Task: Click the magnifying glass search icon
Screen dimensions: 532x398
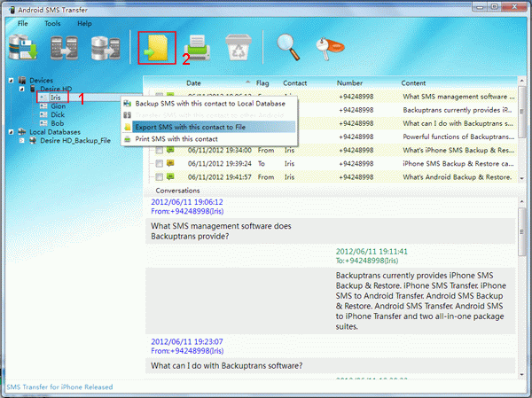Action: click(x=288, y=47)
